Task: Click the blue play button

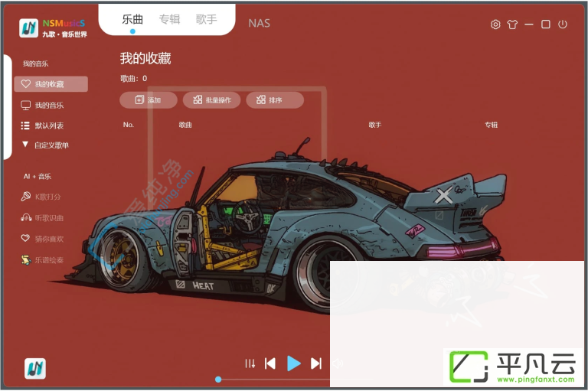Action: pos(294,363)
